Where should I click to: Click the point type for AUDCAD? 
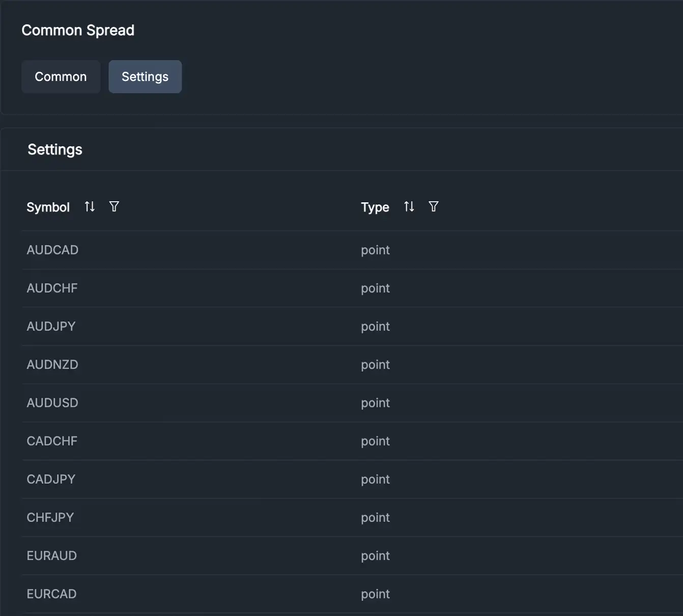[375, 250]
